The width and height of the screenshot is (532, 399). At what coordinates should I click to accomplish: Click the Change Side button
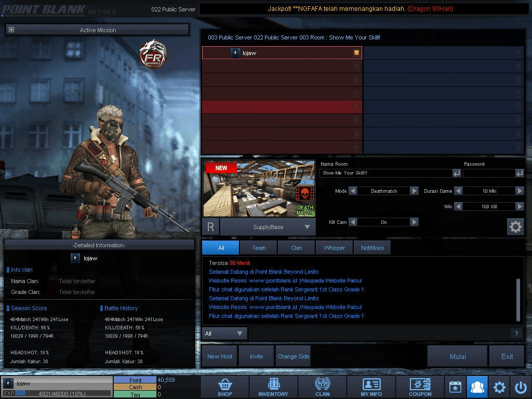coord(294,356)
